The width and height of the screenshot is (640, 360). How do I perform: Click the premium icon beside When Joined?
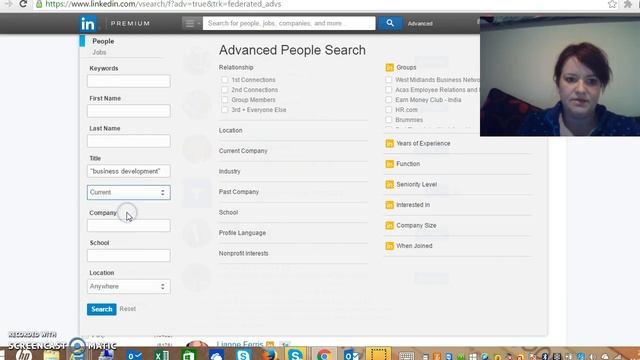[x=389, y=246]
